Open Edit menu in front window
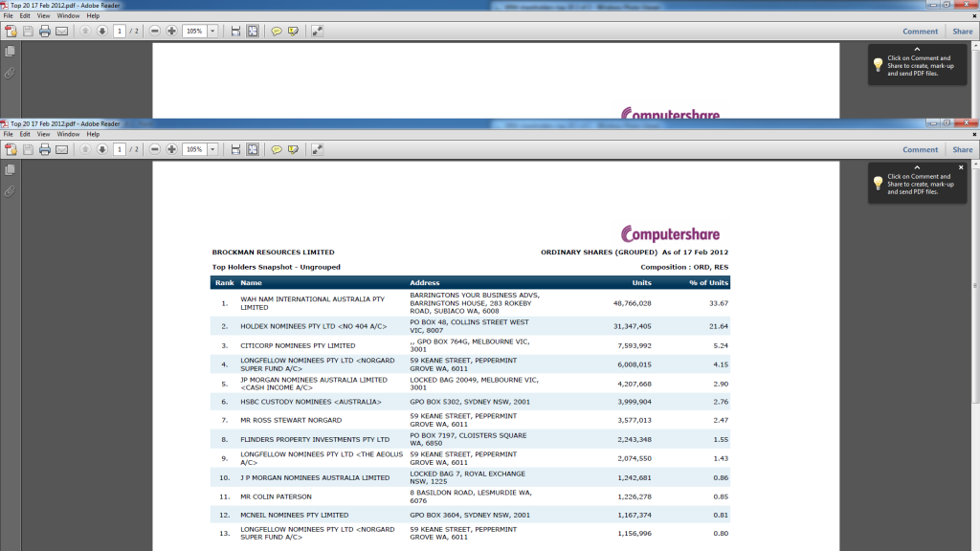 (24, 134)
